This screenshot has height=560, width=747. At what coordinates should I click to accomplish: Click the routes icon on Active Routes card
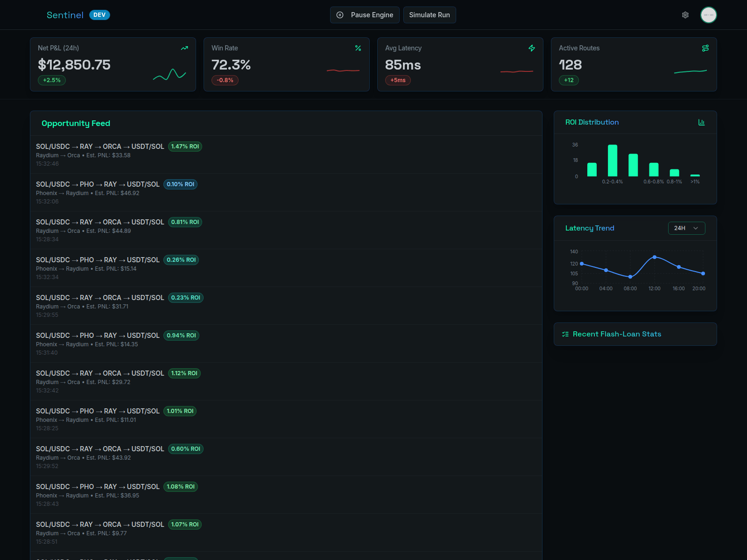705,48
